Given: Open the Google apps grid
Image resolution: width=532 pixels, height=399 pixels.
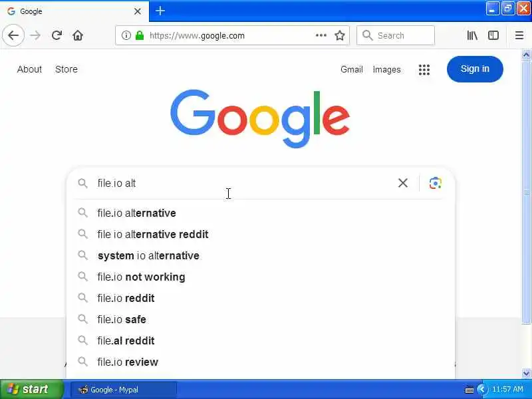Looking at the screenshot, I should [x=424, y=69].
